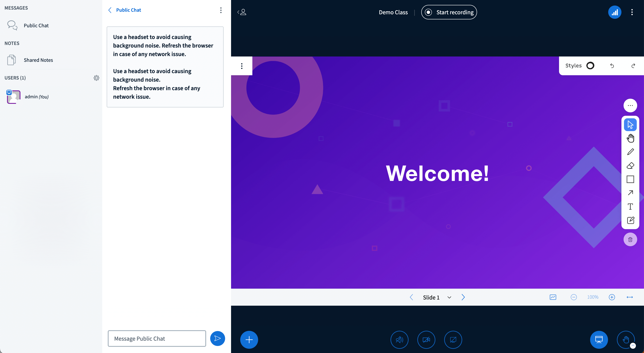Viewport: 644px width, 353px height.
Task: Toggle the multi-user whiteboard icon
Action: coord(553,297)
